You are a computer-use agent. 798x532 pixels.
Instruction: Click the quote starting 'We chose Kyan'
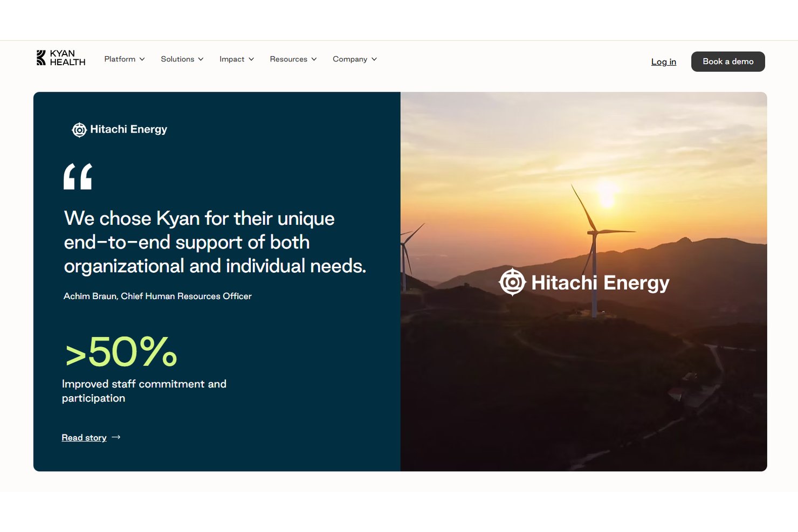(215, 242)
